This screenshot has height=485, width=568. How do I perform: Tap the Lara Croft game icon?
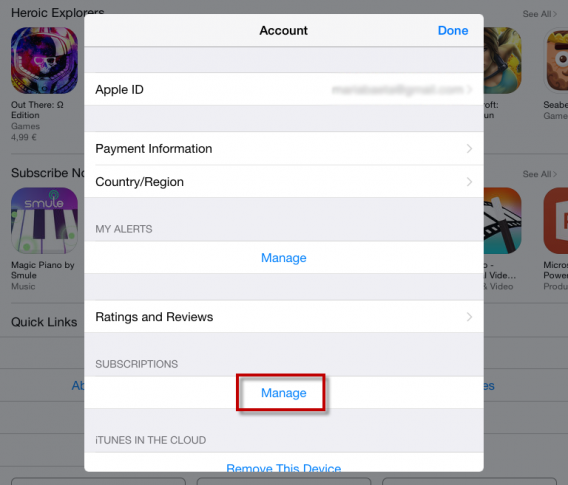click(x=503, y=60)
